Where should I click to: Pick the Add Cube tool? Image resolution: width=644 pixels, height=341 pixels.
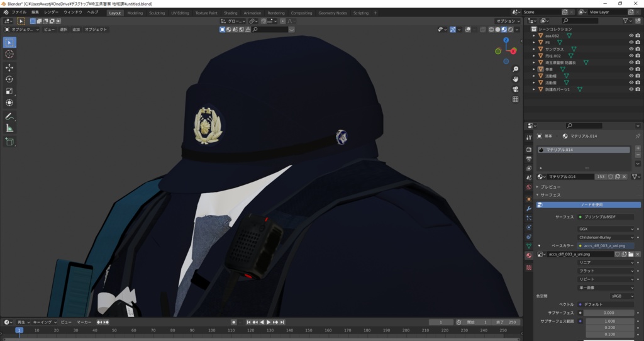[x=9, y=142]
